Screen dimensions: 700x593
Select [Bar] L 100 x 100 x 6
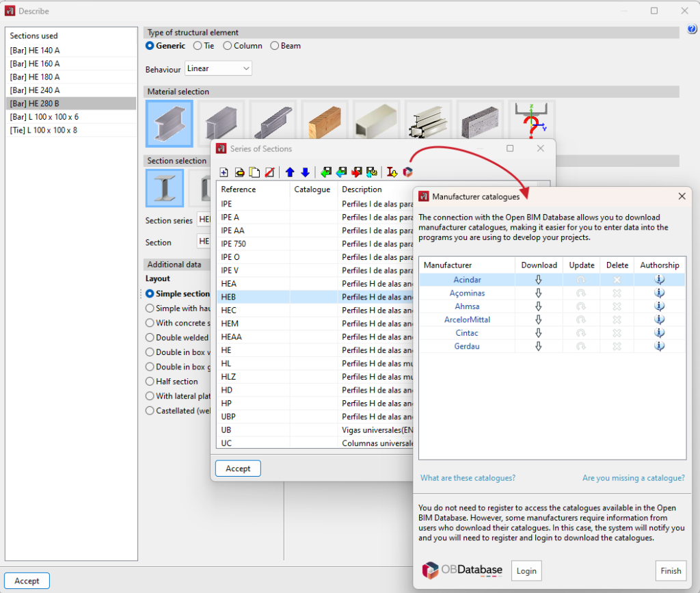(71, 116)
